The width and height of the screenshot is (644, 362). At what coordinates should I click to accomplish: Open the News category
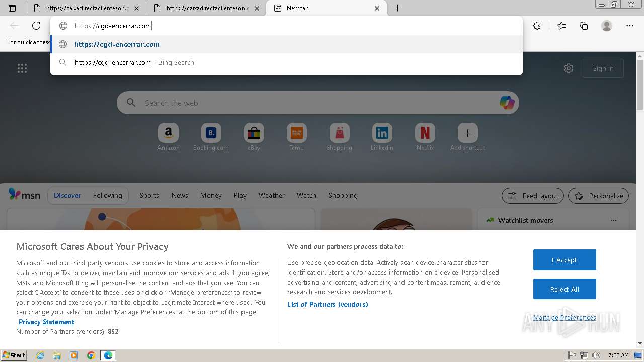(x=180, y=195)
